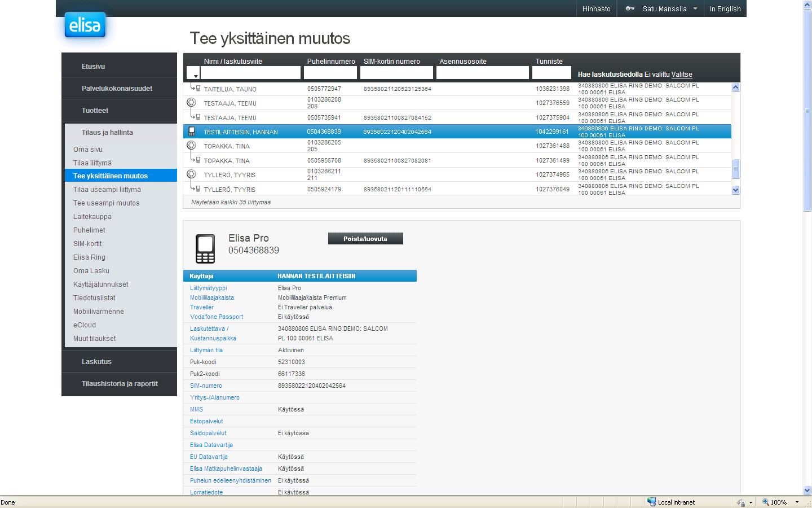
Task: Click the page vertical scrollbar thumb
Action: (807, 110)
